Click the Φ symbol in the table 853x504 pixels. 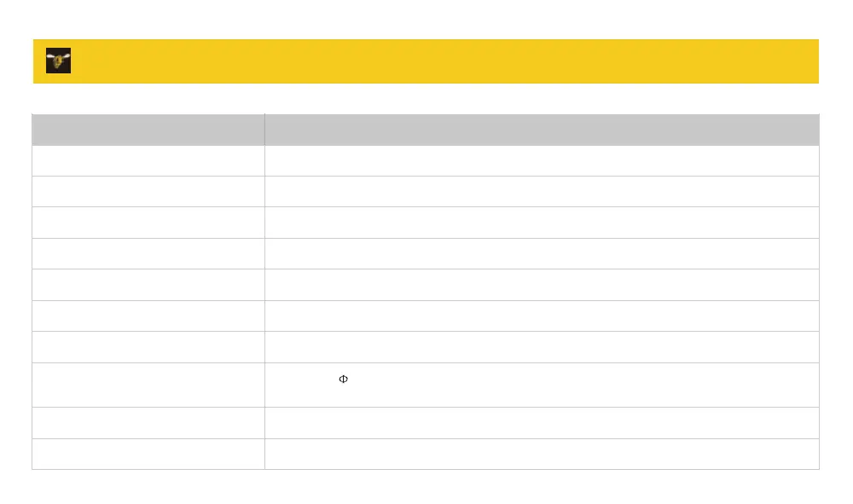click(x=344, y=379)
